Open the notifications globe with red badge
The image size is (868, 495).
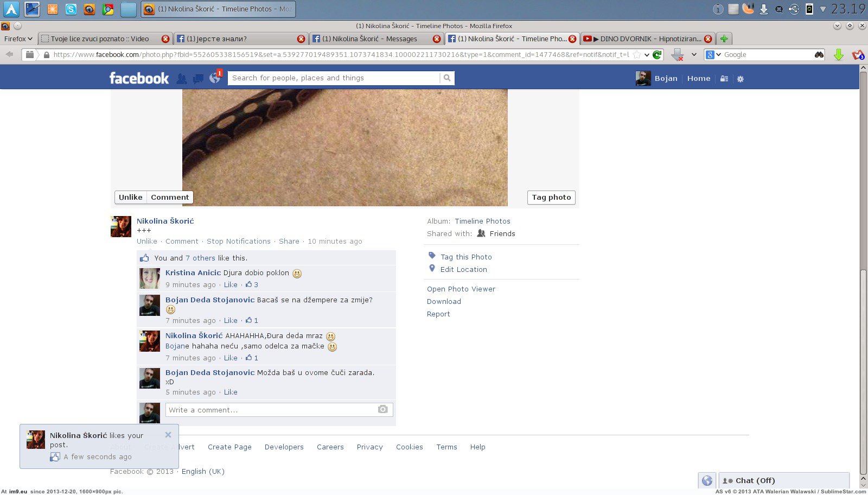[x=215, y=78]
